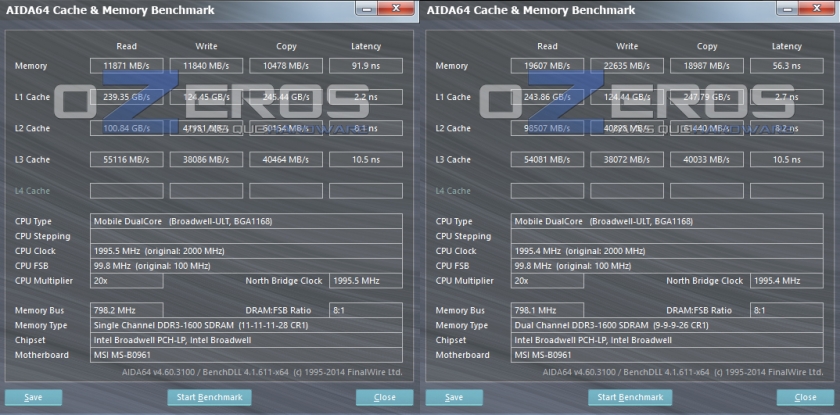The height and width of the screenshot is (415, 840).
Task: Select Memory Latency value 91.9 ns
Action: 366,66
